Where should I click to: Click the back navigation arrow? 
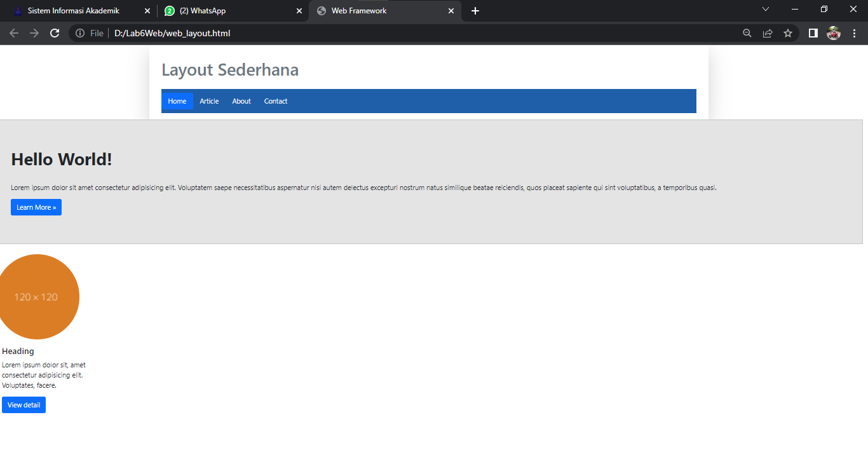click(x=14, y=33)
